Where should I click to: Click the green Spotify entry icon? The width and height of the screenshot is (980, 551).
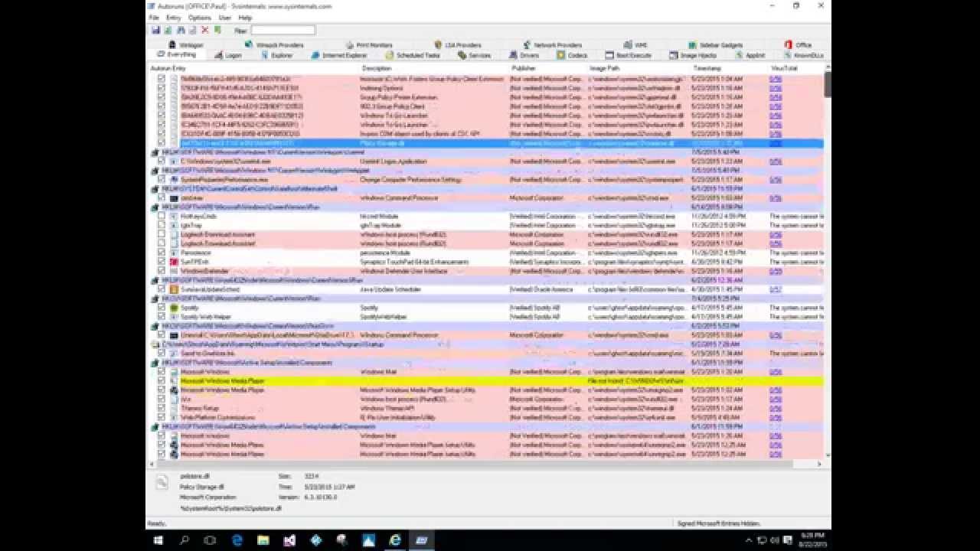(174, 308)
